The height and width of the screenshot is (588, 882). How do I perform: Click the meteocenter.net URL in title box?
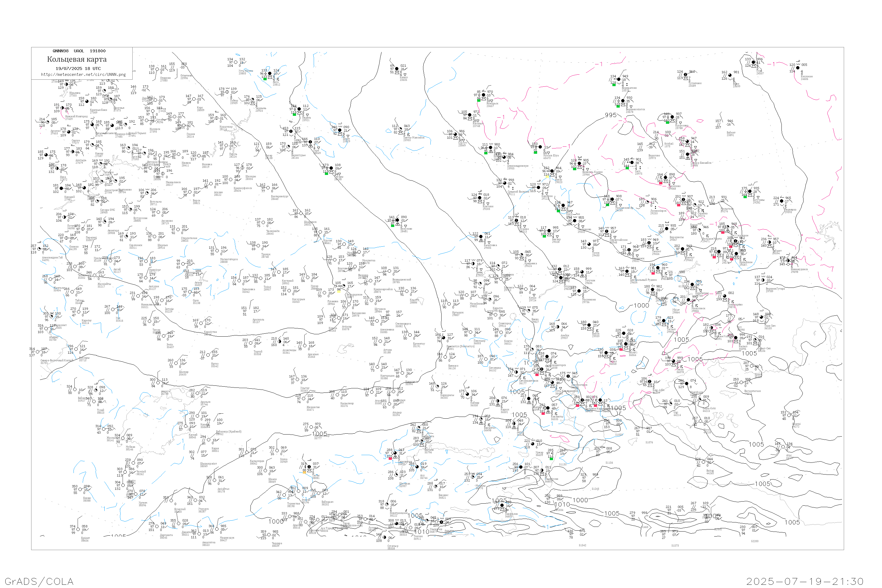coord(83,75)
